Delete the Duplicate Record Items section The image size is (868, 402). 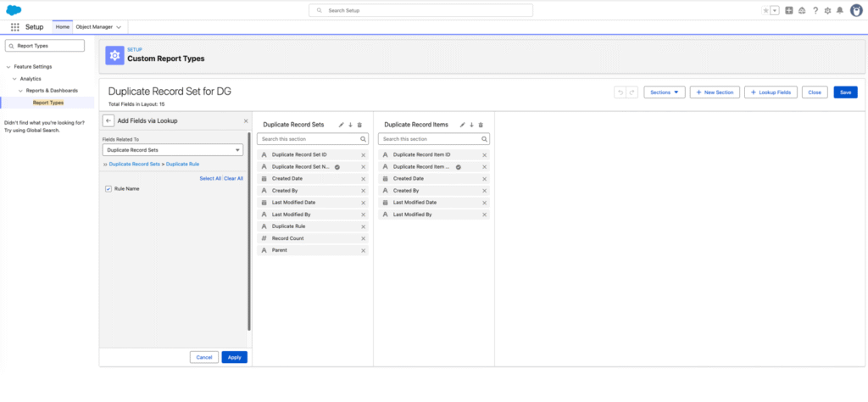point(481,126)
